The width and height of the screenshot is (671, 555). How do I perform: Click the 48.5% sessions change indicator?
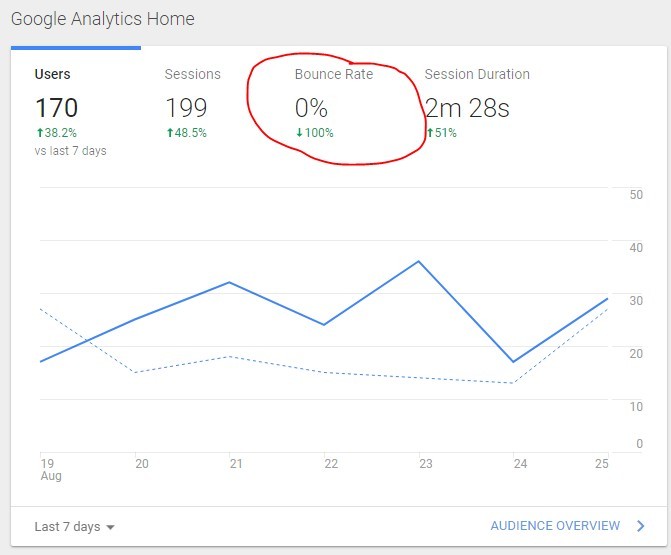187,133
